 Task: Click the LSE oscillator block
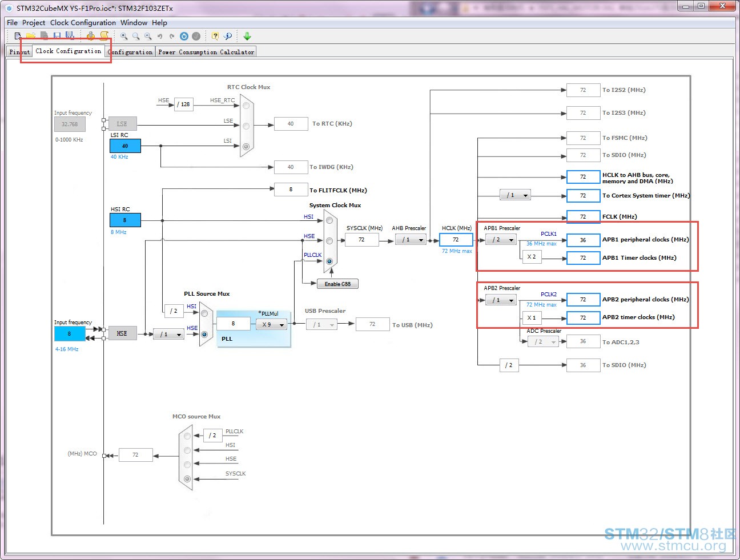(122, 124)
